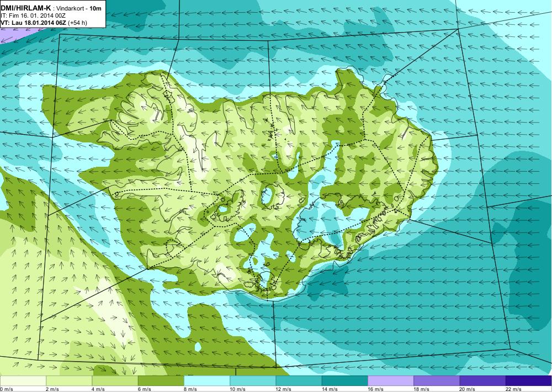This screenshot has height=392, width=552.
Task: Click the '4 m/s' legend label
Action: pos(99,389)
